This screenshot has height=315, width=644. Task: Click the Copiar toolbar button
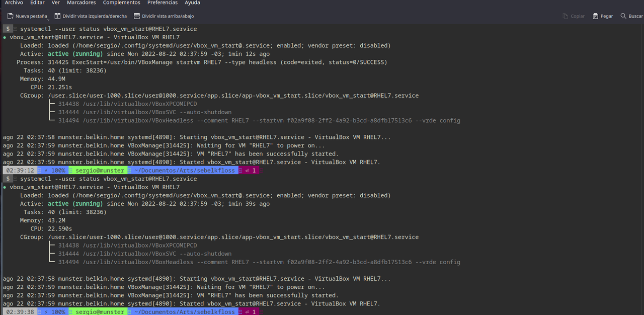(574, 16)
